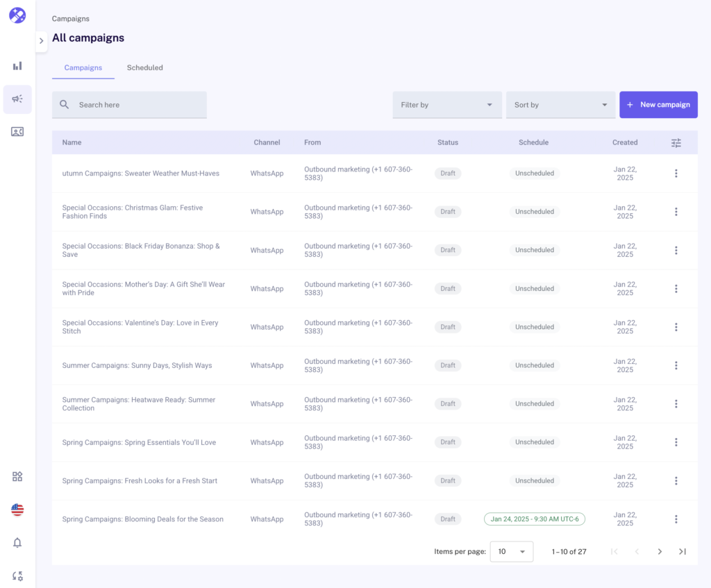Go to the next page of campaigns
The width and height of the screenshot is (711, 588).
(660, 552)
